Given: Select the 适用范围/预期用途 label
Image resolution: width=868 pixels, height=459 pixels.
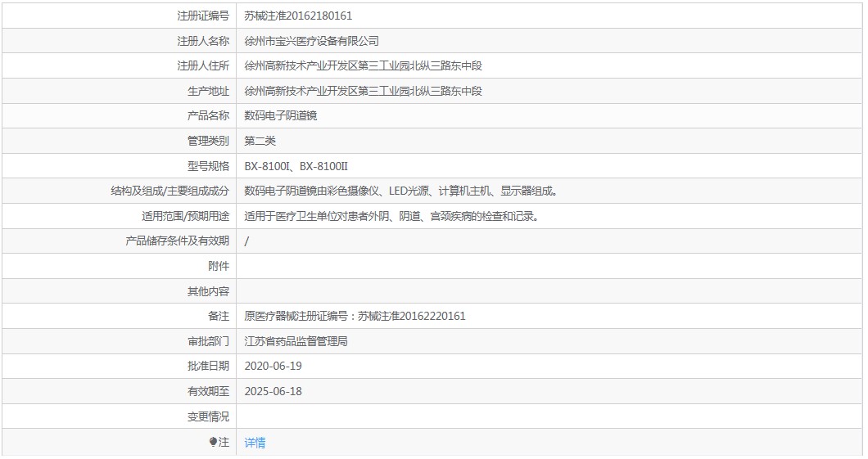Looking at the screenshot, I should tap(185, 216).
